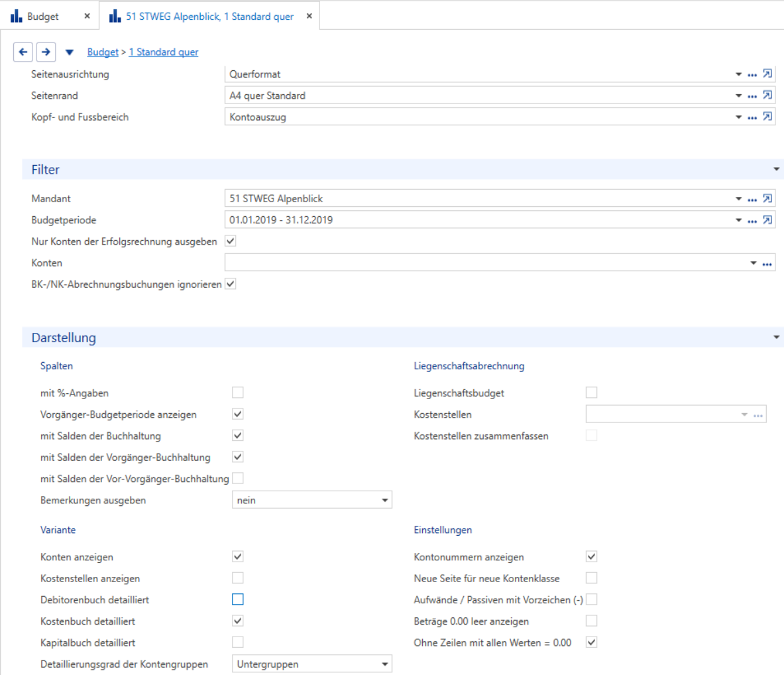Screen dimensions: 784x675
Task: Click the Darstellung section header
Action: (x=402, y=337)
